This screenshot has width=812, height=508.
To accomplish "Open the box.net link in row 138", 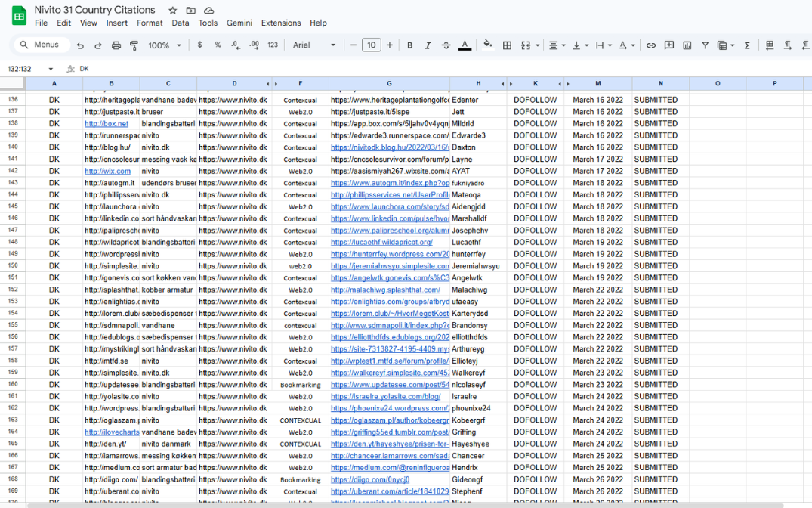I will point(107,123).
